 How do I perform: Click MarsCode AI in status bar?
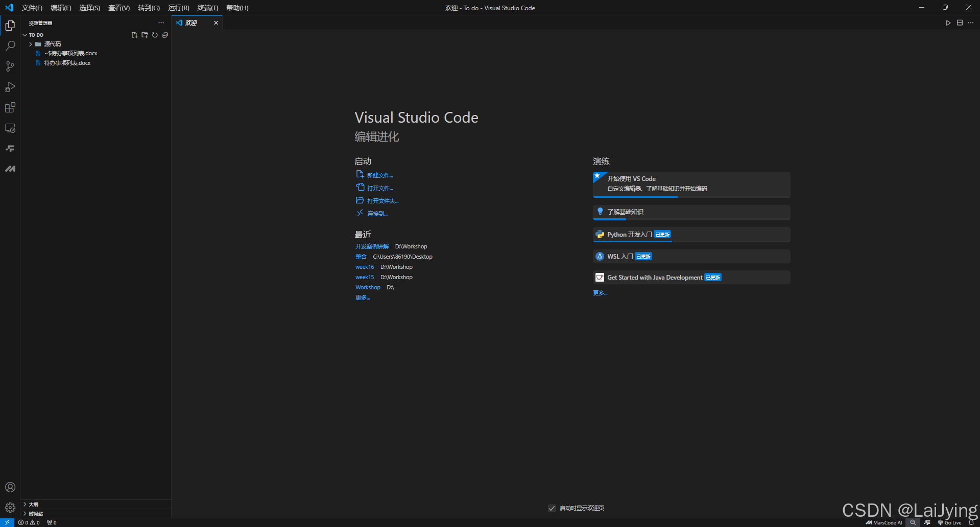tap(884, 522)
